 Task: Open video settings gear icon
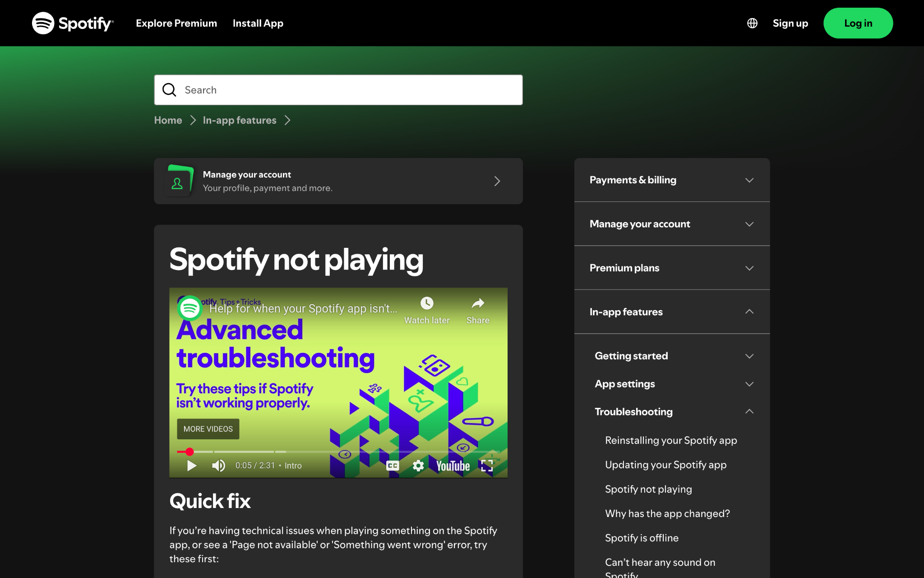pos(418,466)
